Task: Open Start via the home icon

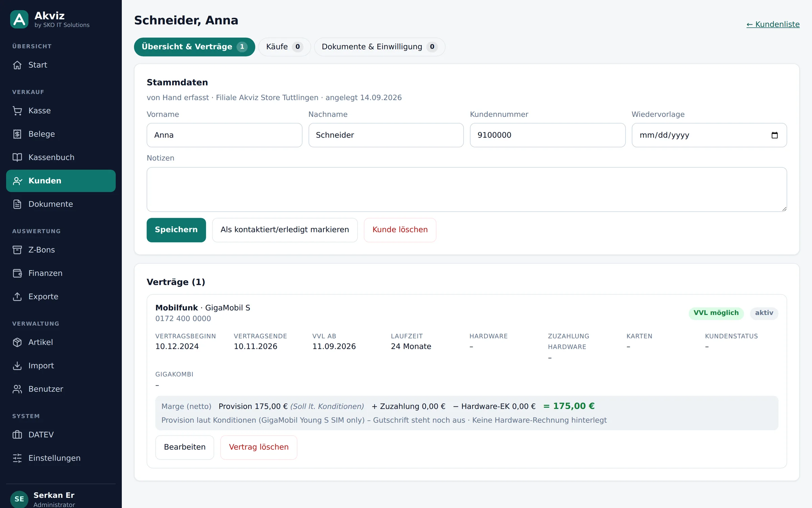Action: 17,65
